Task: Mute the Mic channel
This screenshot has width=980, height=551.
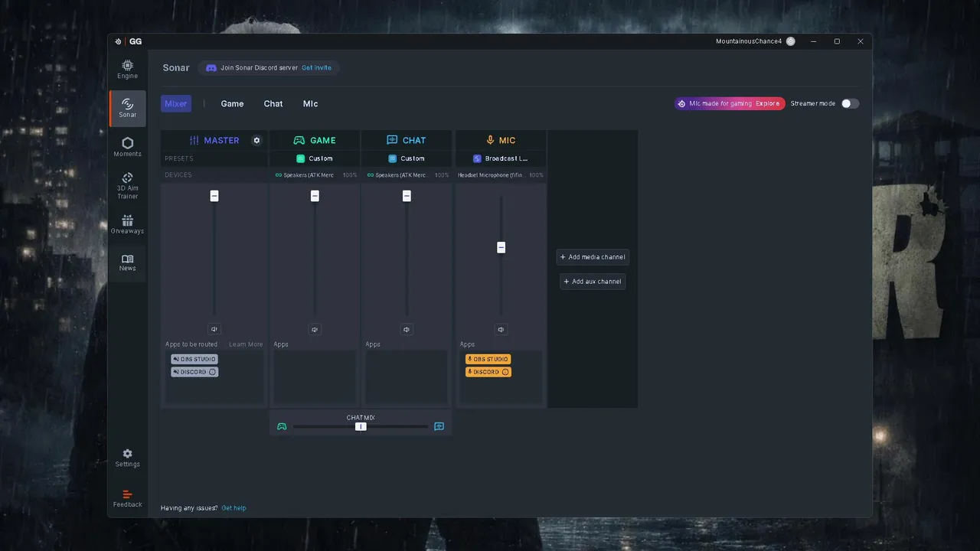Action: pyautogui.click(x=501, y=329)
